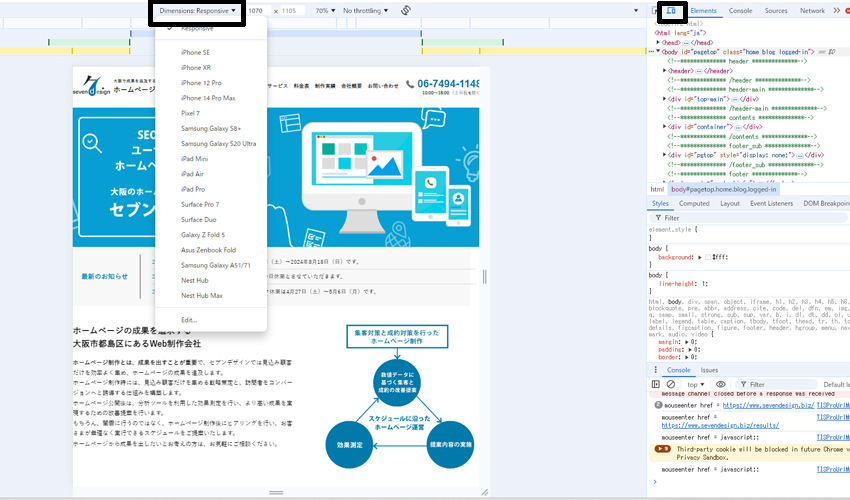Click the #fff background color swatch

click(x=708, y=257)
